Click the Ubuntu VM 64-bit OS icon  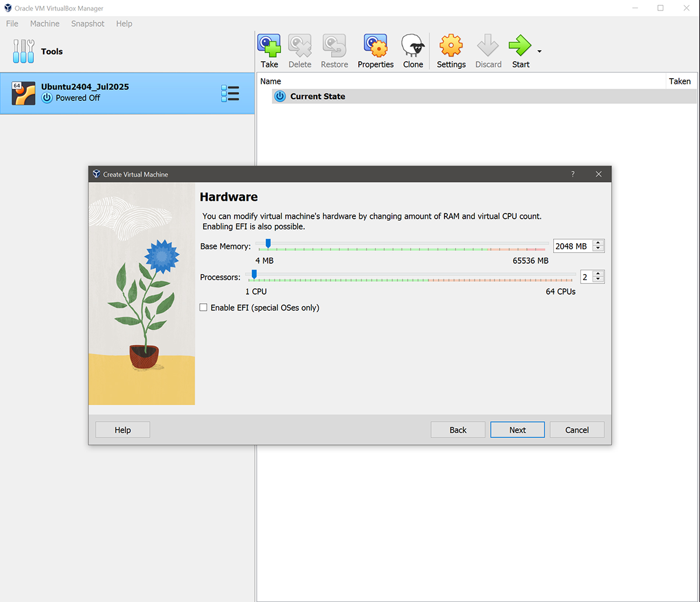pyautogui.click(x=23, y=93)
